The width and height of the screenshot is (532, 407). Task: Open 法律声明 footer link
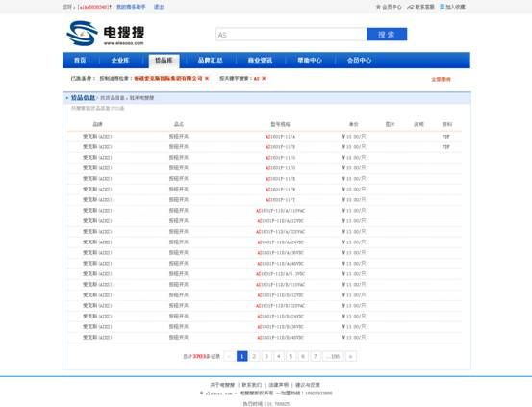click(x=279, y=385)
